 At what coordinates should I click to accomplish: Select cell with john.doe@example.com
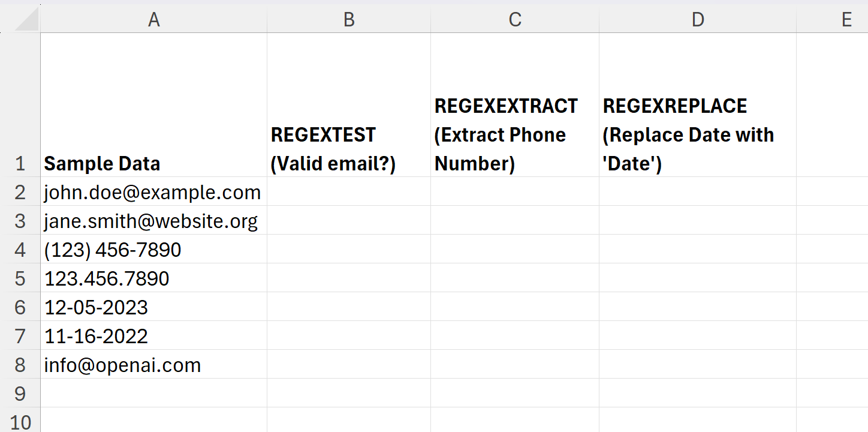click(x=152, y=192)
